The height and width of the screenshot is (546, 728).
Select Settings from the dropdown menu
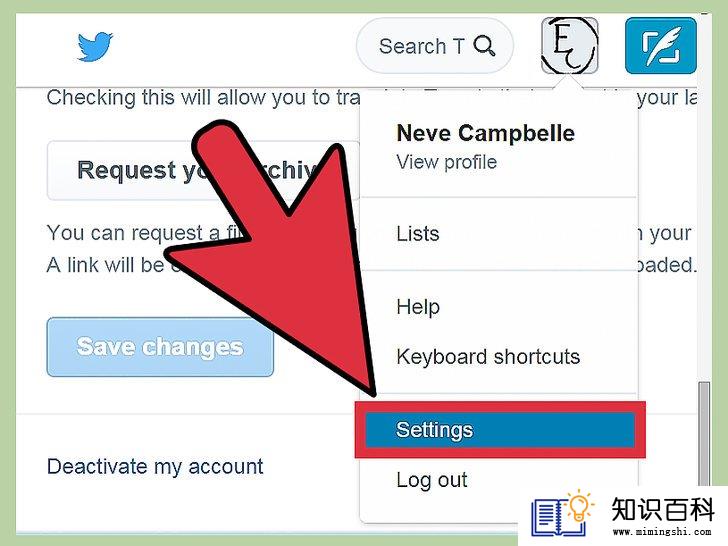click(x=500, y=430)
